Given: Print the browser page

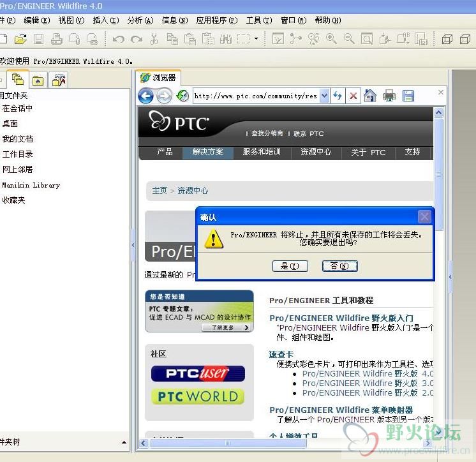Looking at the screenshot, I should point(389,96).
